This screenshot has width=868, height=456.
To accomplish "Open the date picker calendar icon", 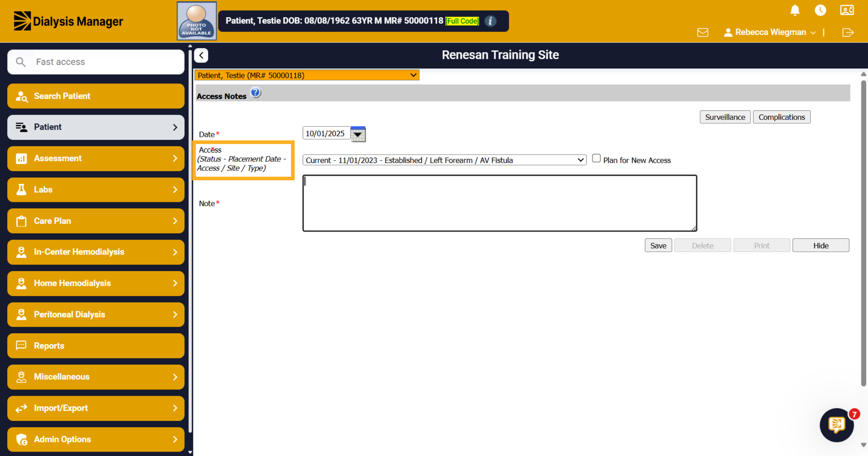I will pos(358,134).
